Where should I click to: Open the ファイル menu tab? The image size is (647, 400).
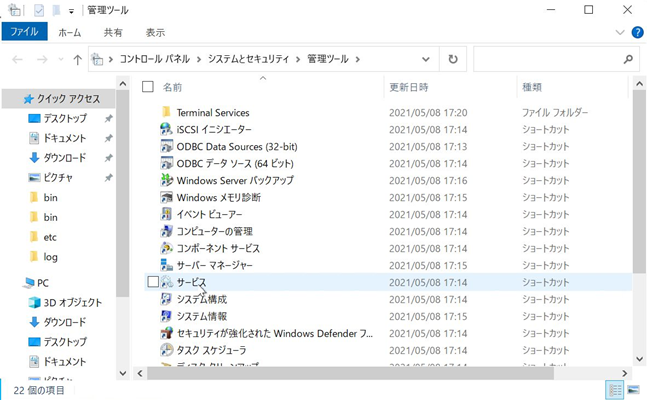(x=24, y=32)
